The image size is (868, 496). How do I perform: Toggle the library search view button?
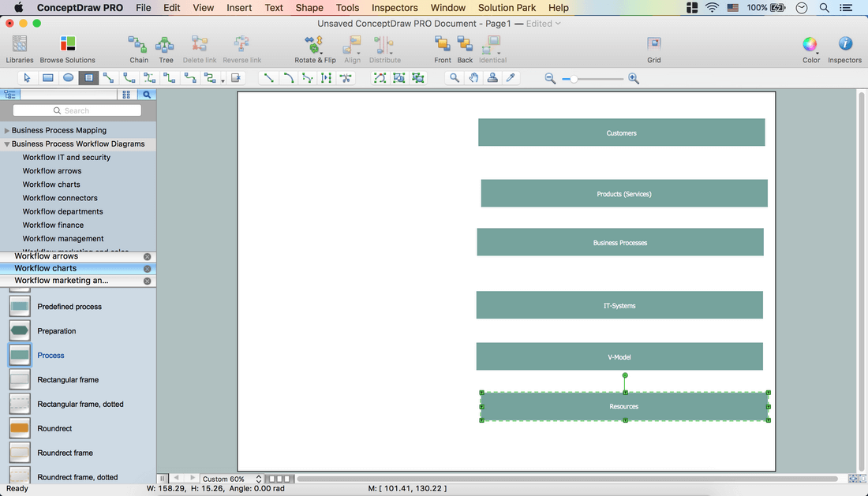click(x=147, y=95)
